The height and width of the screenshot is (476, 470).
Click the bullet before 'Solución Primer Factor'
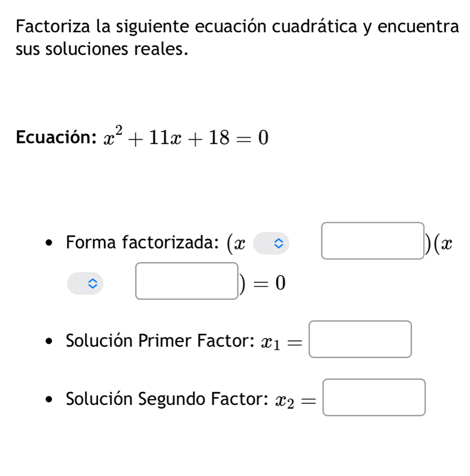(48, 343)
